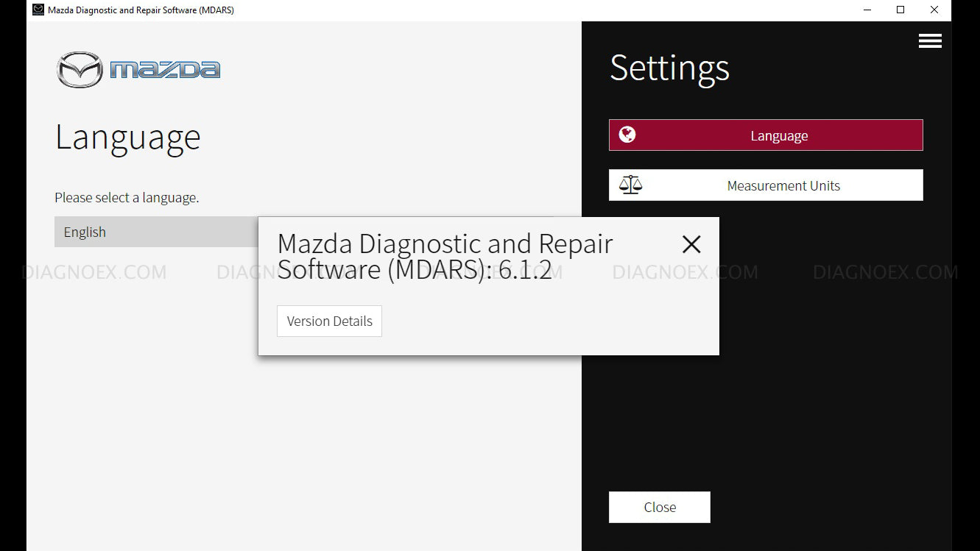980x551 pixels.
Task: Click the large Language page heading
Action: coord(127,138)
